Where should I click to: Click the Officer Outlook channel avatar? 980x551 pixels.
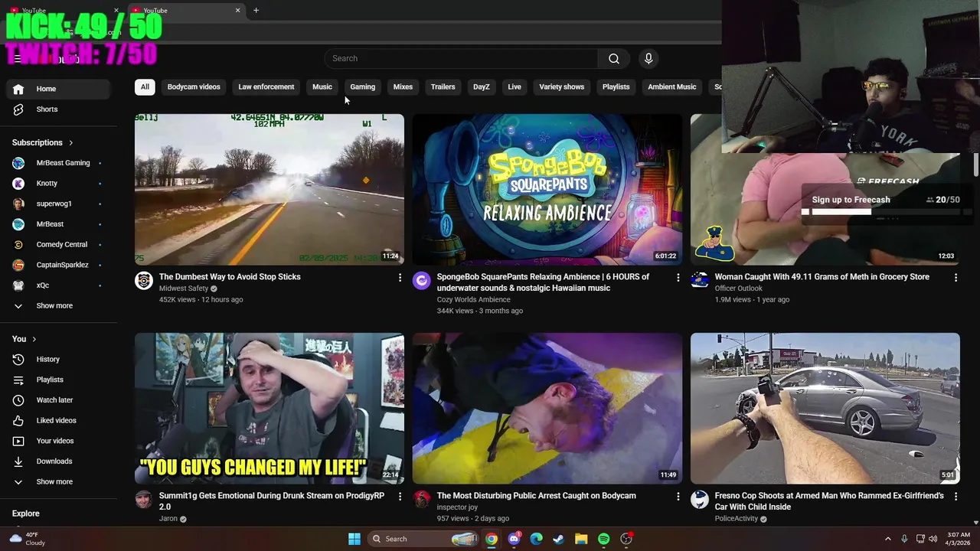coord(700,281)
